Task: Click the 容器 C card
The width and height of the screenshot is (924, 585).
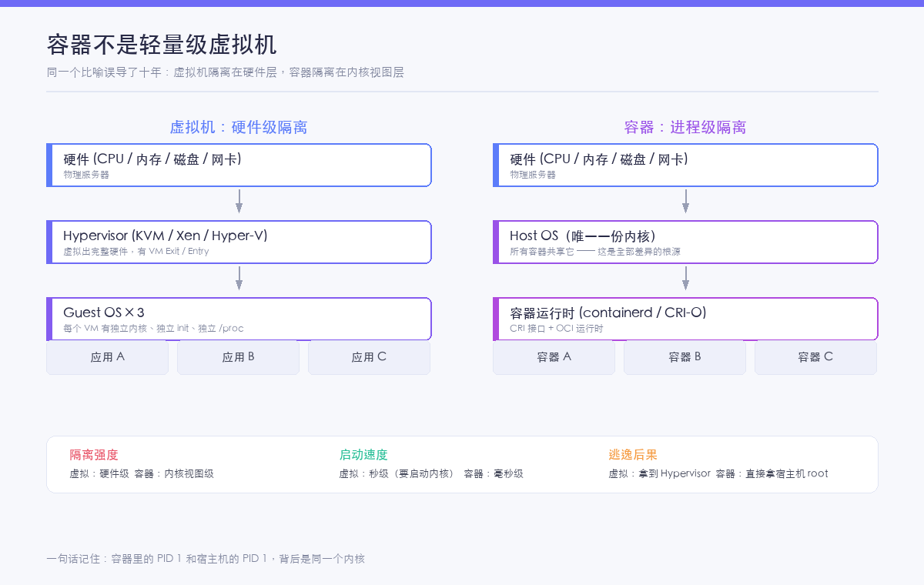Action: point(815,357)
